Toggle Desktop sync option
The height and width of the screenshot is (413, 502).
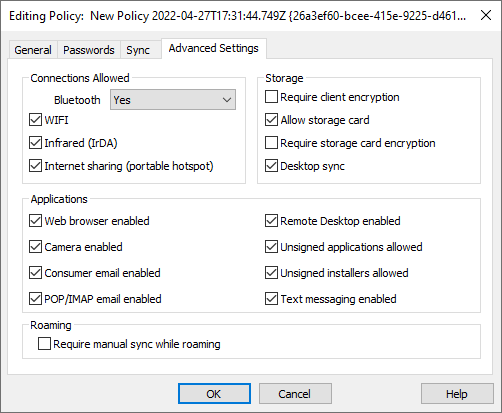coord(271,166)
